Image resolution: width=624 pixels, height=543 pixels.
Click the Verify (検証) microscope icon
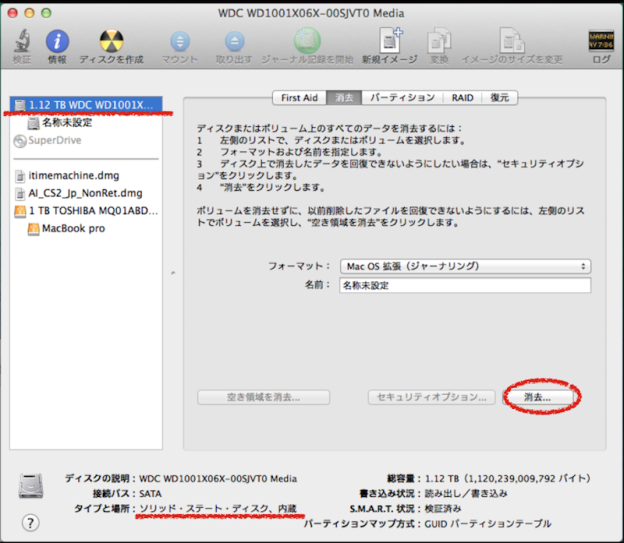pyautogui.click(x=21, y=41)
